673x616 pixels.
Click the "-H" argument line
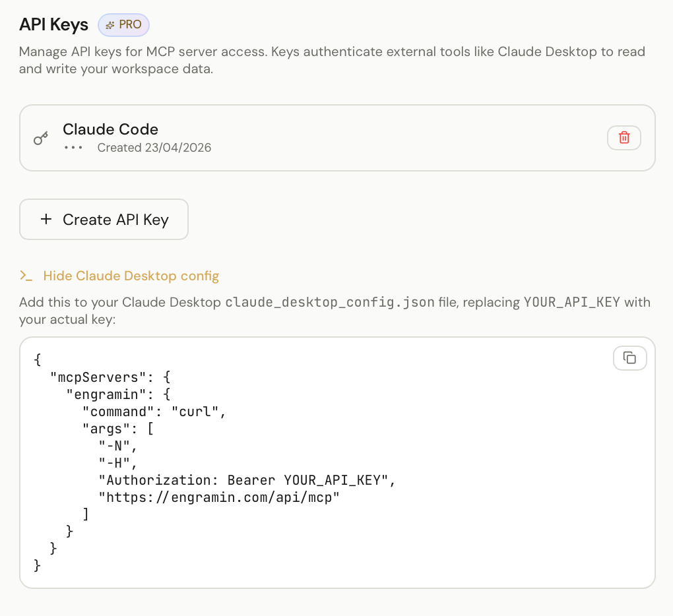pos(118,463)
